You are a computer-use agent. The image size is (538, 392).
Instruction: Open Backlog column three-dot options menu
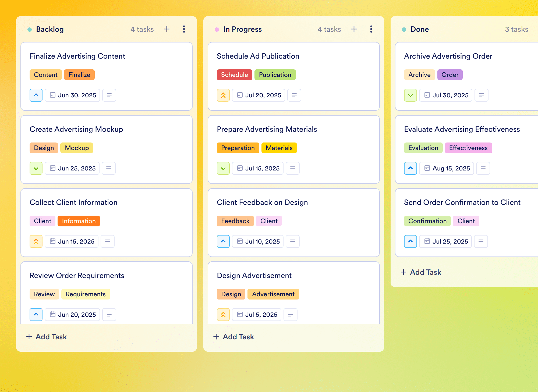click(x=184, y=29)
